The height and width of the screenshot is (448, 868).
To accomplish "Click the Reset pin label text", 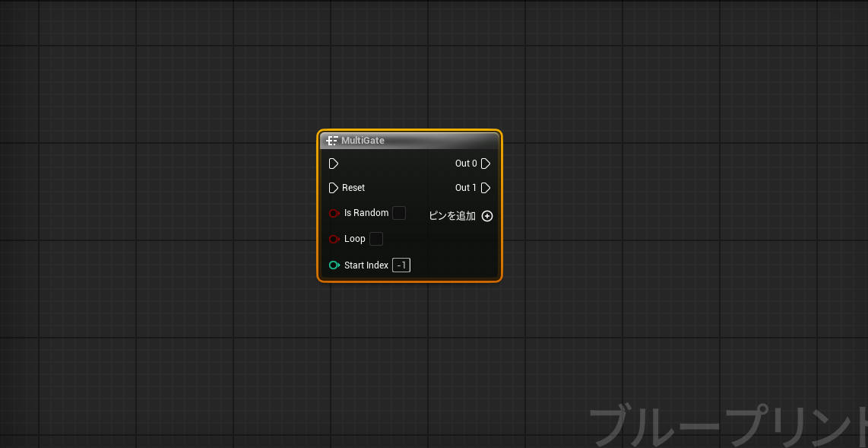I will pos(354,188).
